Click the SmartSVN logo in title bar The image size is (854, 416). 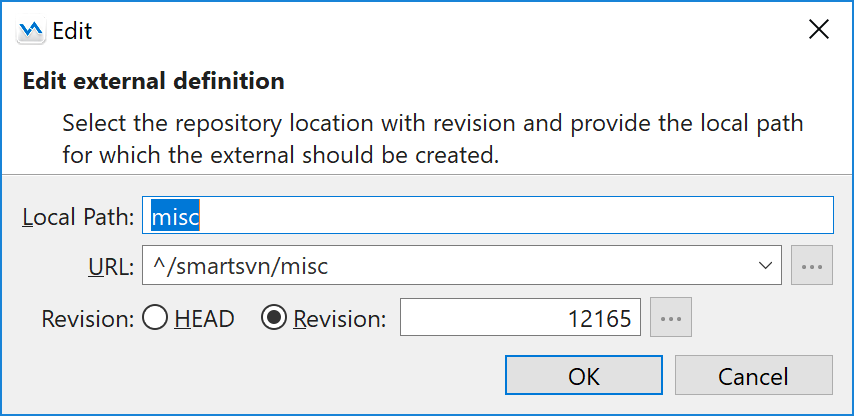coord(32,31)
